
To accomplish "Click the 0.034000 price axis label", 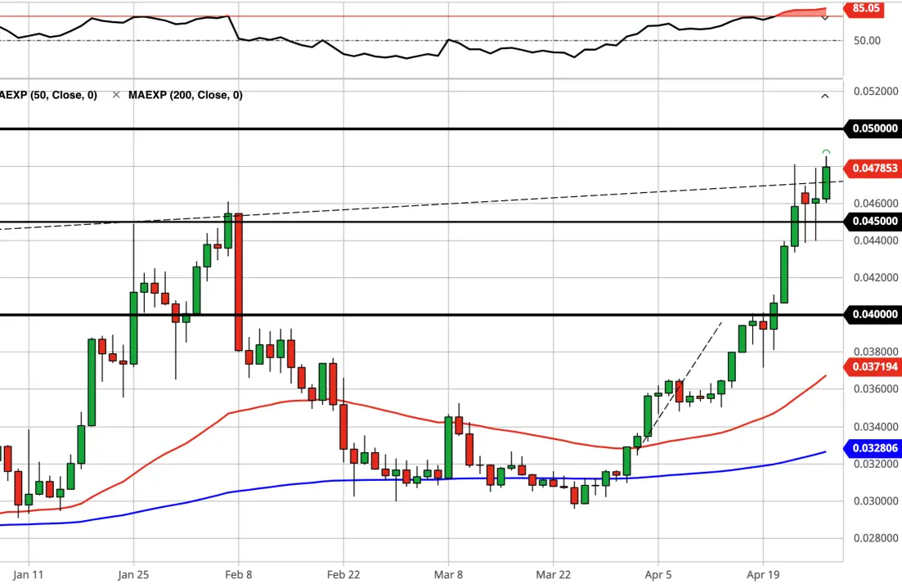I will [876, 427].
